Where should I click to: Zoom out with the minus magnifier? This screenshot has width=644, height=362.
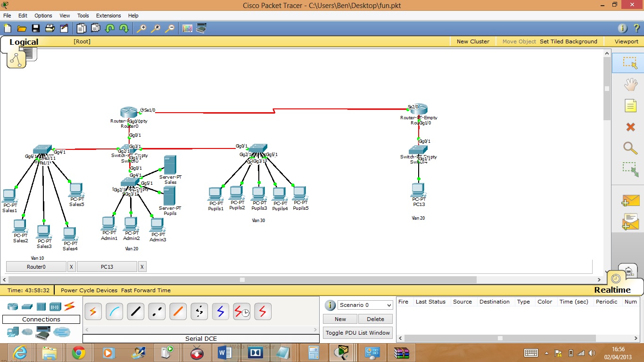[x=169, y=28]
